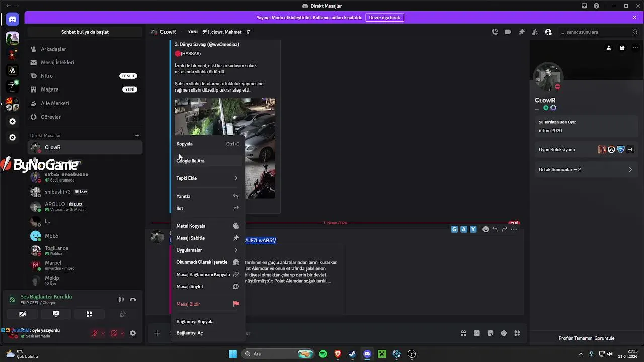Forward arrow icon on message toolbar
Image resolution: width=644 pixels, height=362 pixels.
(505, 229)
